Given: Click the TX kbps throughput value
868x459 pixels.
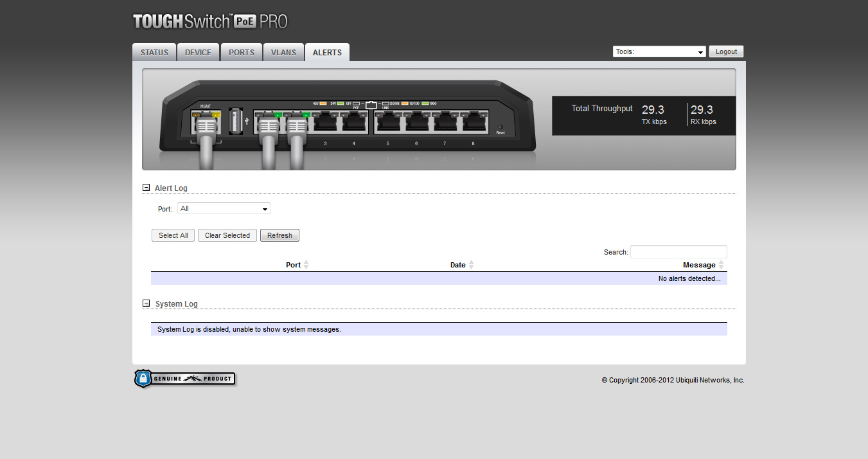Looking at the screenshot, I should [653, 110].
